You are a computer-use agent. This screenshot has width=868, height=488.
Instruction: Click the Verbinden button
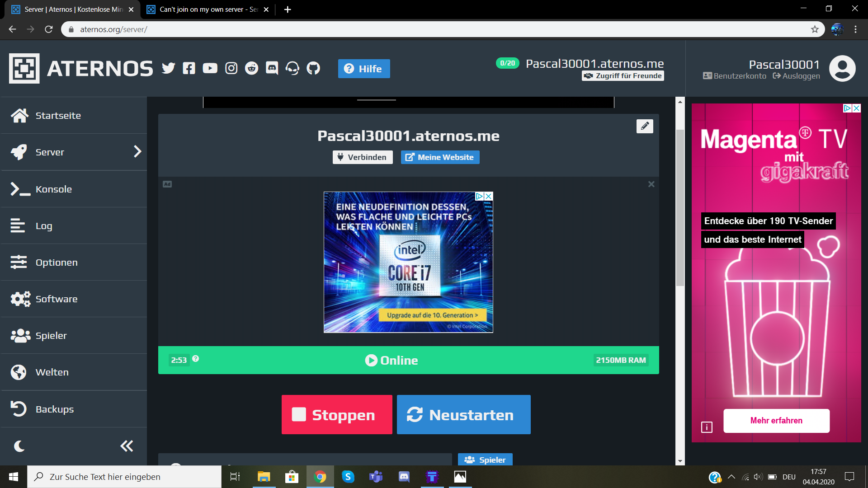(363, 157)
